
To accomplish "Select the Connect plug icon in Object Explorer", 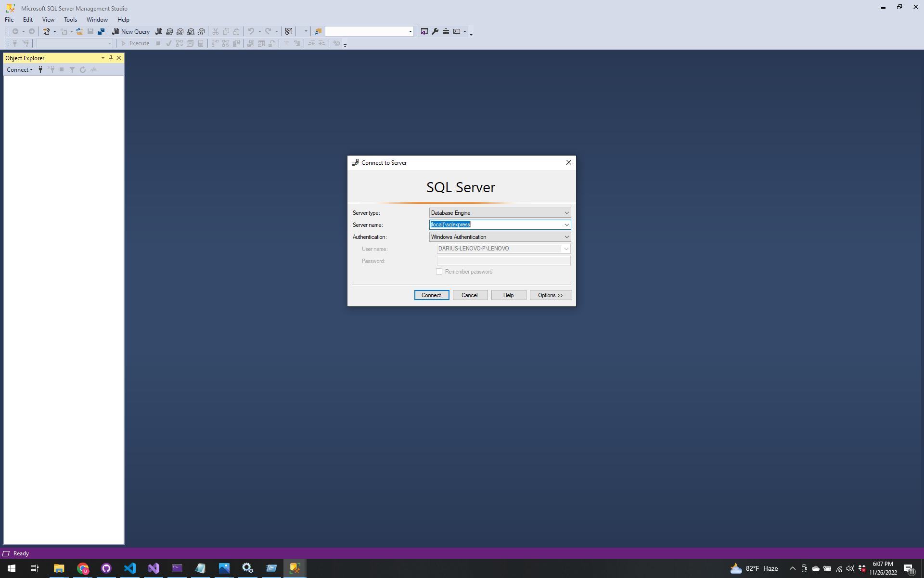I will tap(40, 69).
